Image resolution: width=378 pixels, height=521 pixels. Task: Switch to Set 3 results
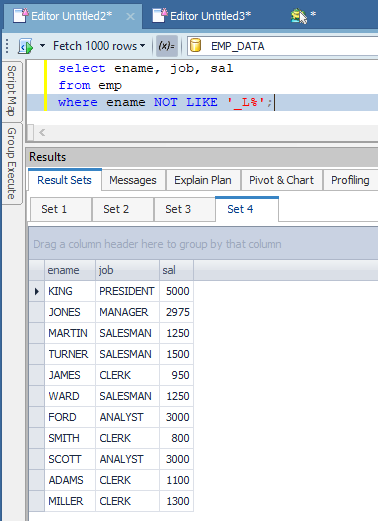coord(184,209)
